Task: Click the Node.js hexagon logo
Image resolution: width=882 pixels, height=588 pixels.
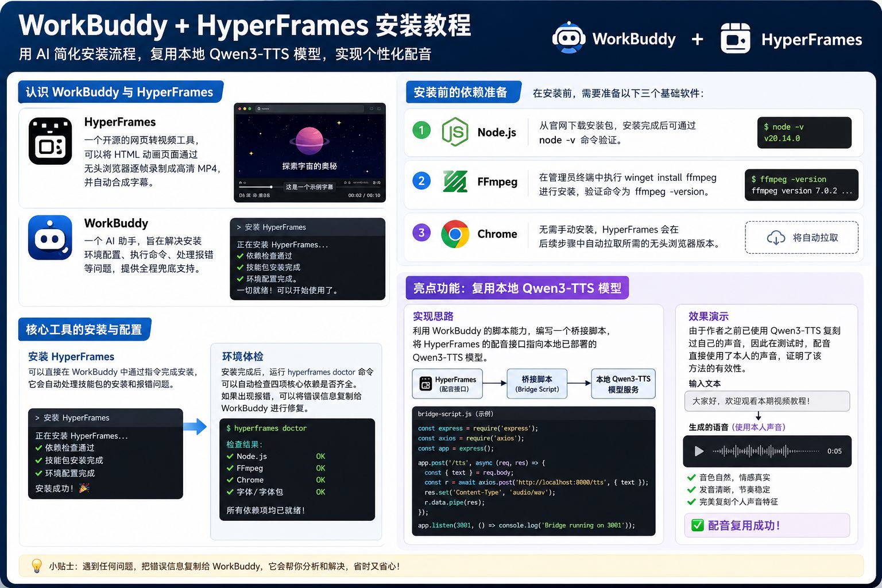Action: (455, 132)
